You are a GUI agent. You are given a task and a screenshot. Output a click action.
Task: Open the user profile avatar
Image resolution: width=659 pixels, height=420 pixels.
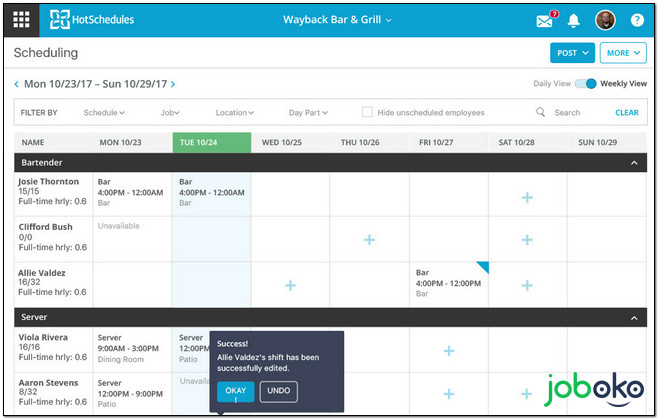coord(605,20)
